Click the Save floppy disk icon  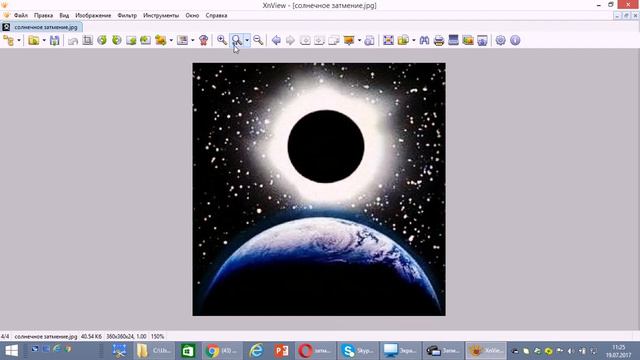pyautogui.click(x=55, y=40)
